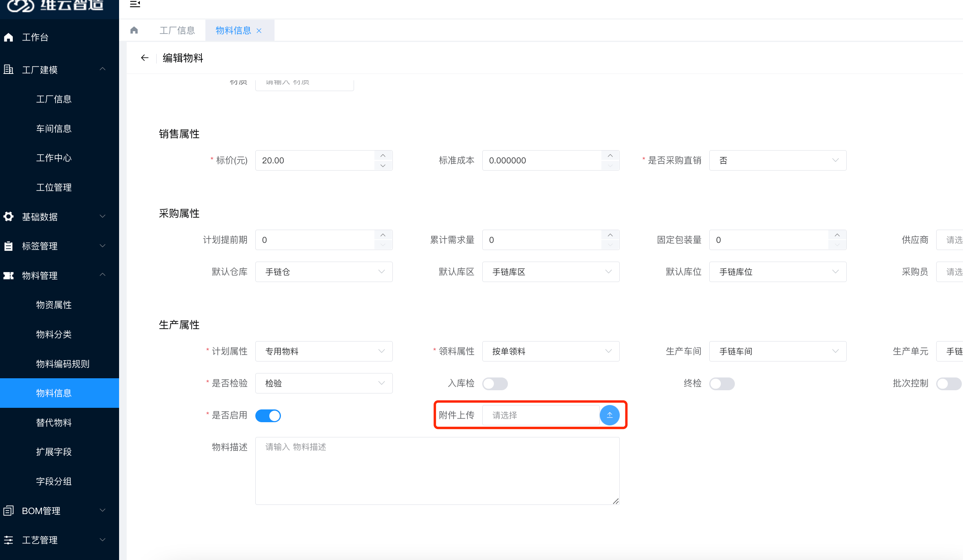Toggle the 批次控制 switch
The width and height of the screenshot is (963, 560).
click(x=949, y=383)
